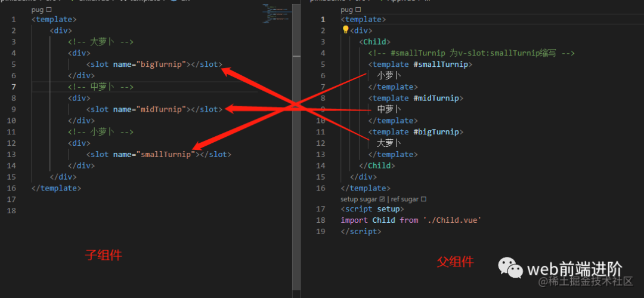Click line number 1 in the right editor gutter
The image size is (644, 298).
323,19
